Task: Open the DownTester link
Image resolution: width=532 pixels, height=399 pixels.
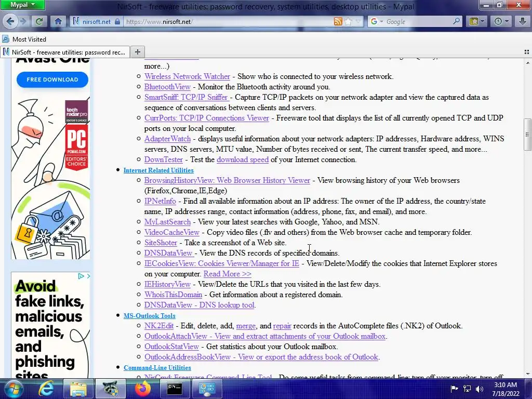Action: 164,159
